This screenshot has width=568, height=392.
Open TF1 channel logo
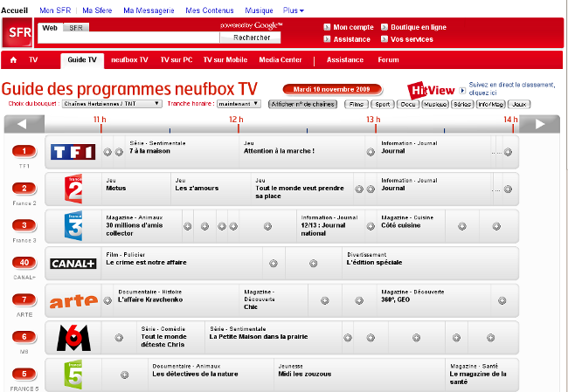click(x=73, y=152)
